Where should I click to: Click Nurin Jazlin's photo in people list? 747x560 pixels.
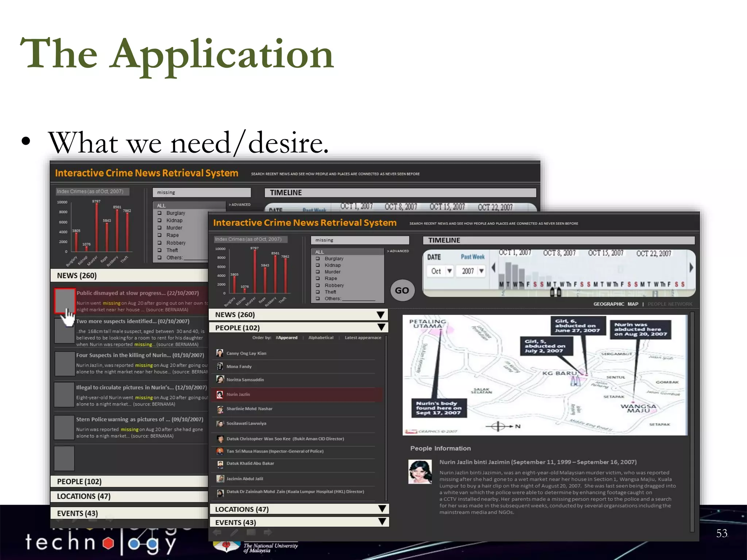click(220, 394)
